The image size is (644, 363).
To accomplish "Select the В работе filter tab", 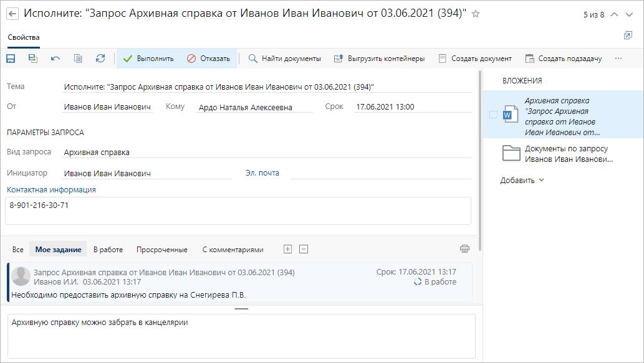I will (108, 250).
